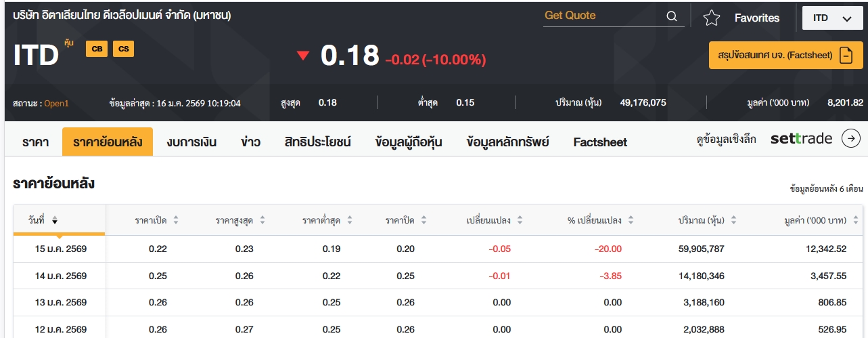Click volume value 3,188,160
868x338 pixels.
(704, 302)
